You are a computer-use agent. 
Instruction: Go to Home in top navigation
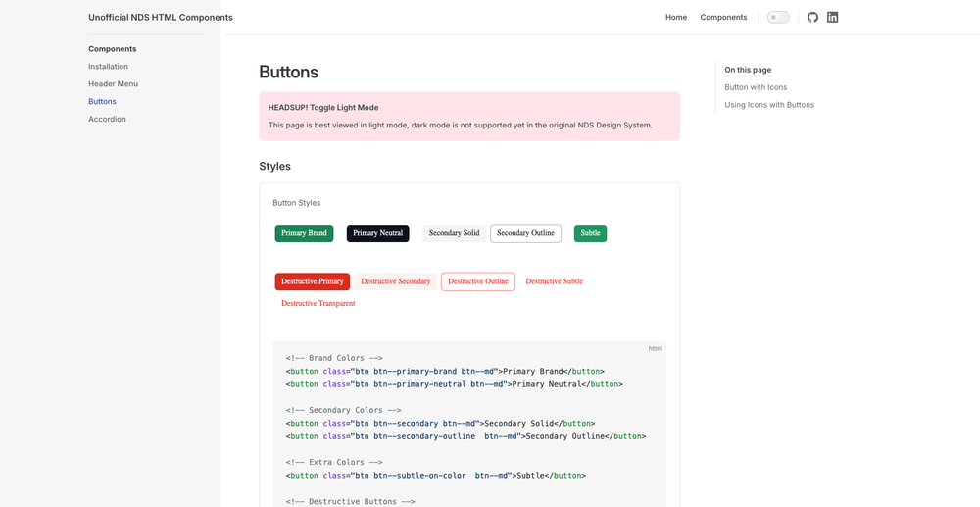[676, 17]
